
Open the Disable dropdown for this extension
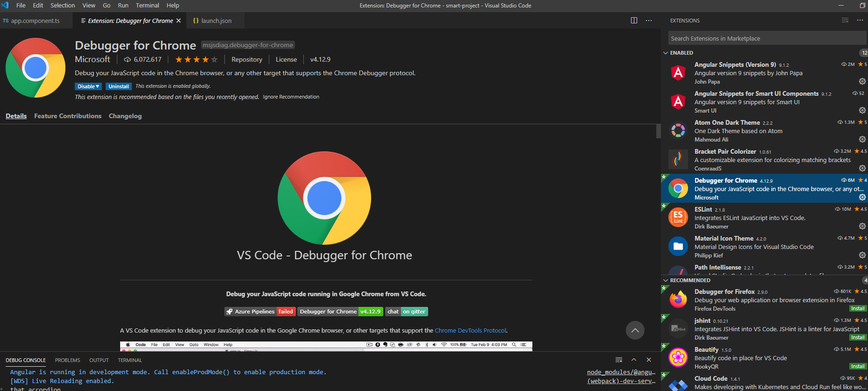(x=88, y=86)
